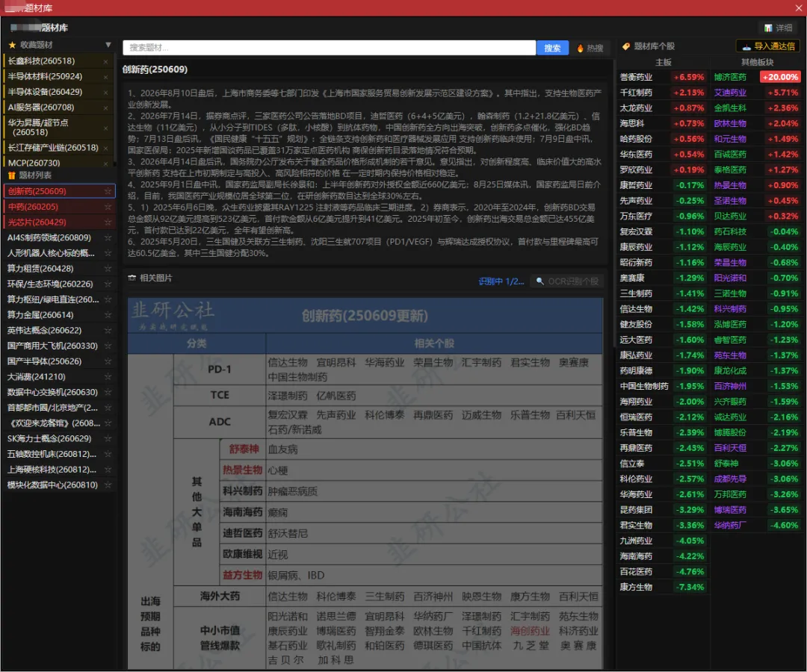Select stock 复宏汉霖 in 主板 list

[662, 232]
